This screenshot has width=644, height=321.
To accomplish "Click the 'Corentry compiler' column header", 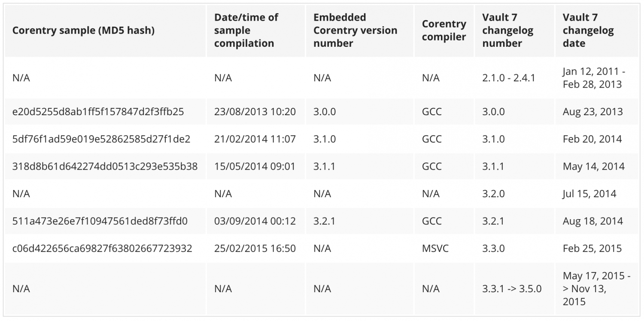I will tap(444, 31).
